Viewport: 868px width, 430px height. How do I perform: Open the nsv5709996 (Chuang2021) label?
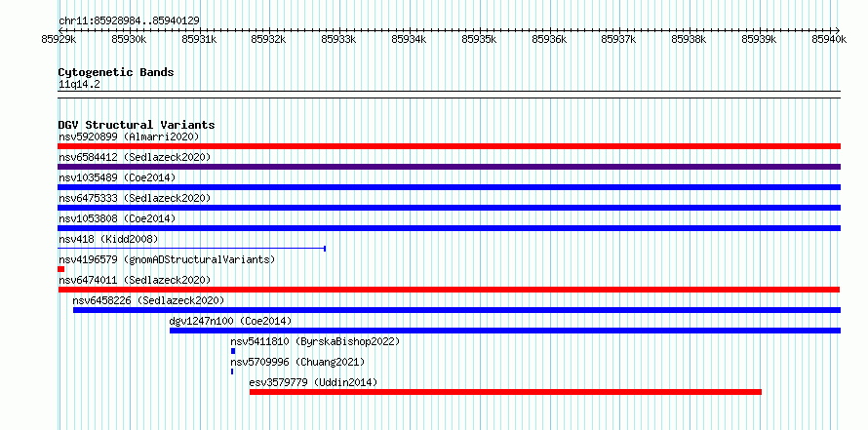pyautogui.click(x=297, y=362)
